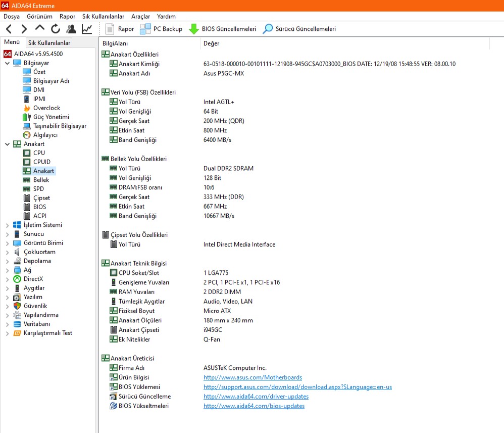The height and width of the screenshot is (433, 504).
Task: Click the Back navigation arrow
Action: (x=9, y=29)
